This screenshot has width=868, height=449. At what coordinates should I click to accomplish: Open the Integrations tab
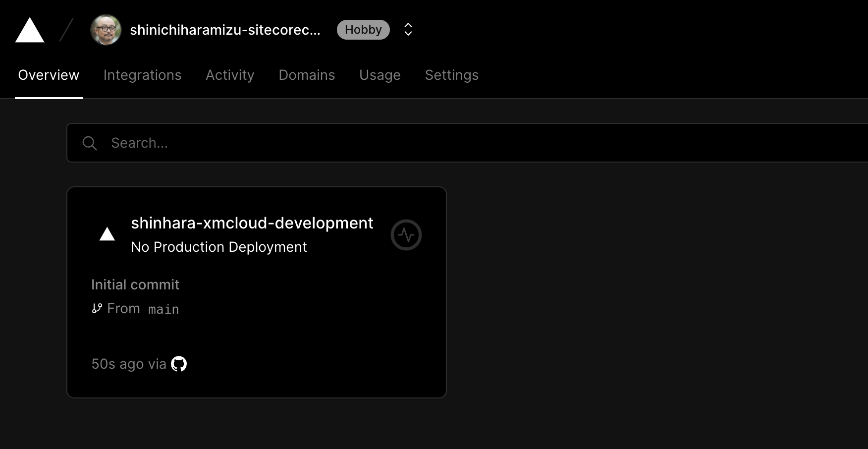(x=142, y=75)
